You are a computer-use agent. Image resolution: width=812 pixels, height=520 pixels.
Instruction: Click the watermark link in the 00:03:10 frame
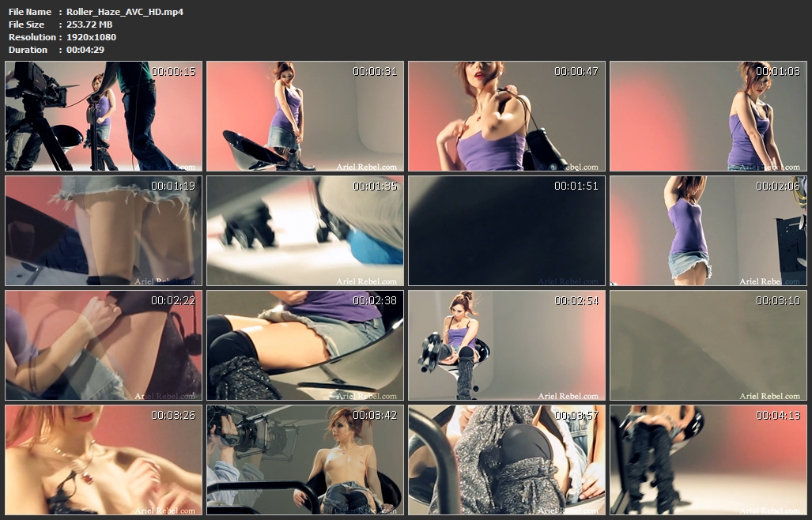769,396
